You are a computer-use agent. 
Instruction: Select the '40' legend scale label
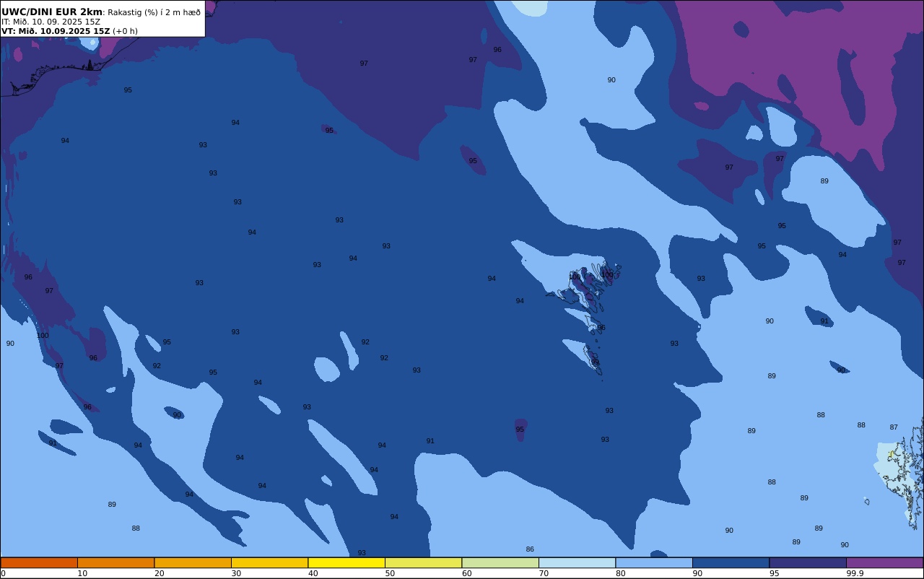[313, 573]
